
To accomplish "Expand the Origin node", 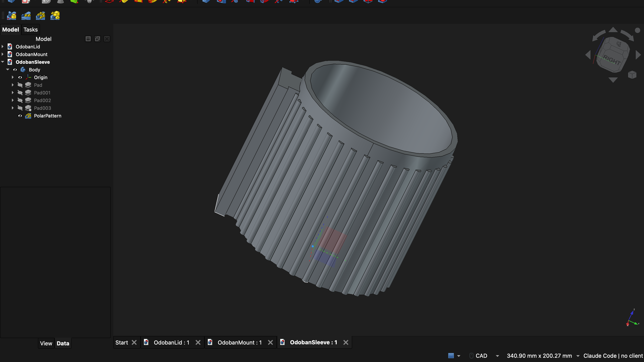I will tap(13, 77).
